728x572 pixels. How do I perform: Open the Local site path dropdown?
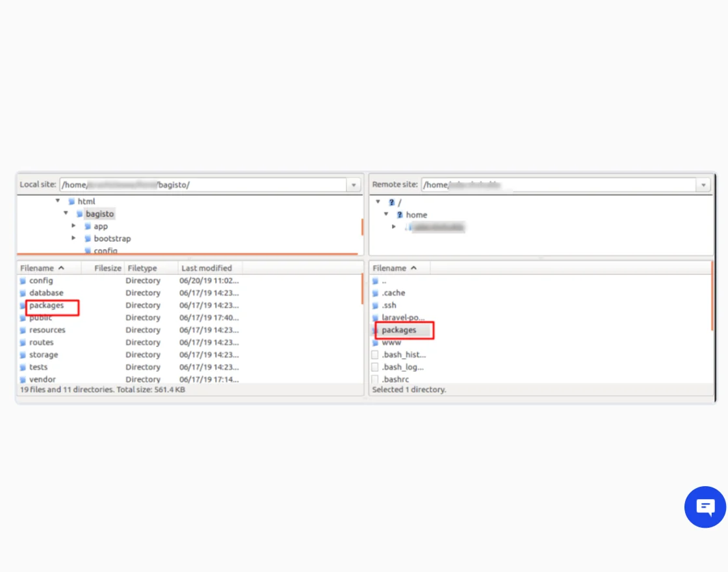(354, 185)
